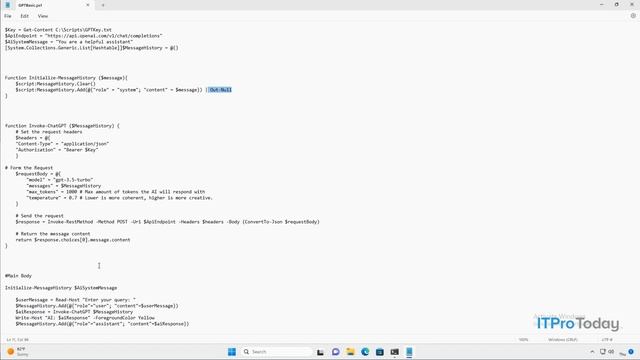The height and width of the screenshot is (360, 640).
Task: Click the $AiSystemMessage definition line
Action: point(69,42)
